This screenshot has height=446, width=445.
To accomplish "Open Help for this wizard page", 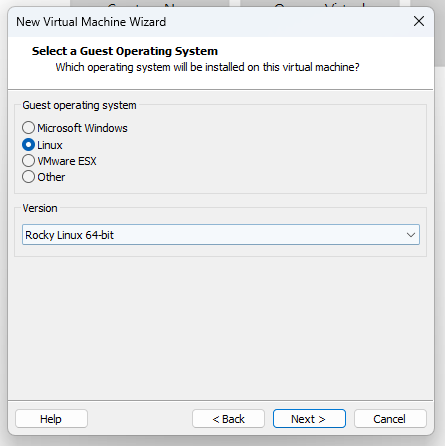I will 51,419.
